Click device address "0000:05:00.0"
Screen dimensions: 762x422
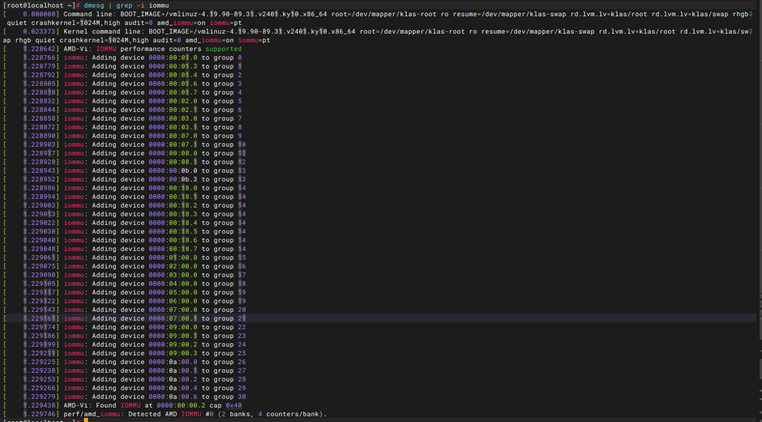(x=173, y=293)
